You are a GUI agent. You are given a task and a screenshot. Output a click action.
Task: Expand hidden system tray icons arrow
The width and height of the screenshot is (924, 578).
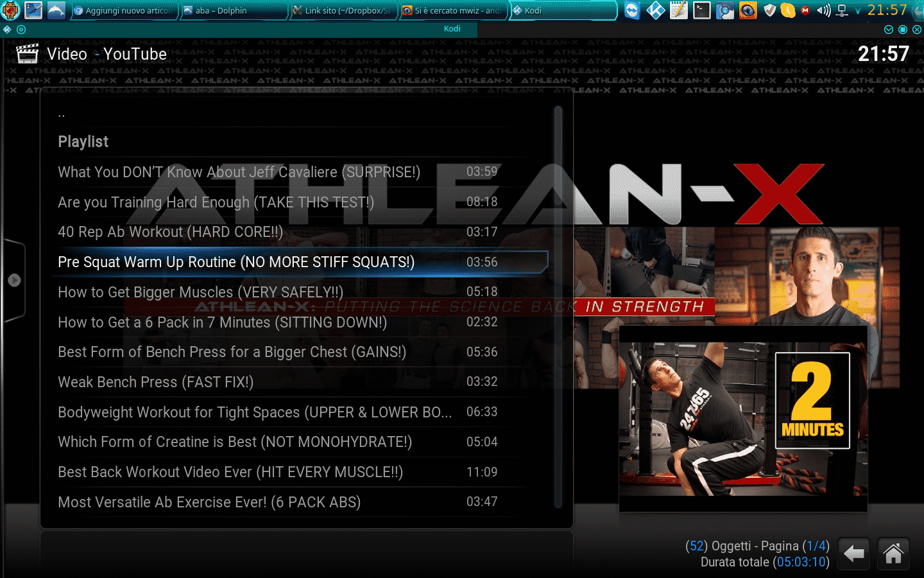click(x=858, y=11)
